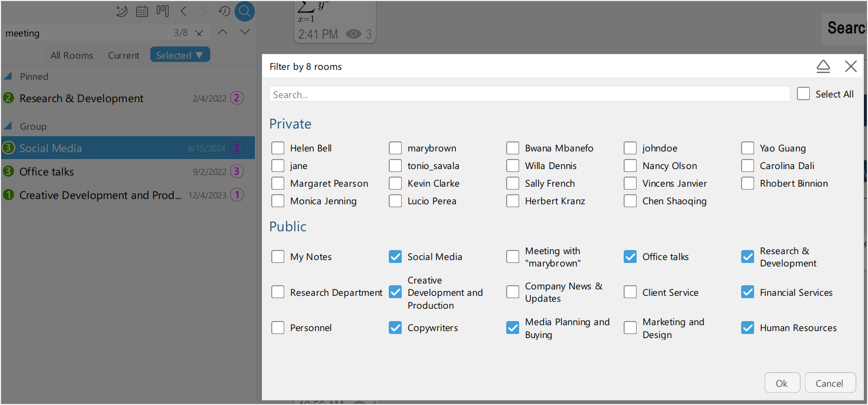Check the Helen Bell checkbox
This screenshot has width=868, height=405.
pos(278,148)
